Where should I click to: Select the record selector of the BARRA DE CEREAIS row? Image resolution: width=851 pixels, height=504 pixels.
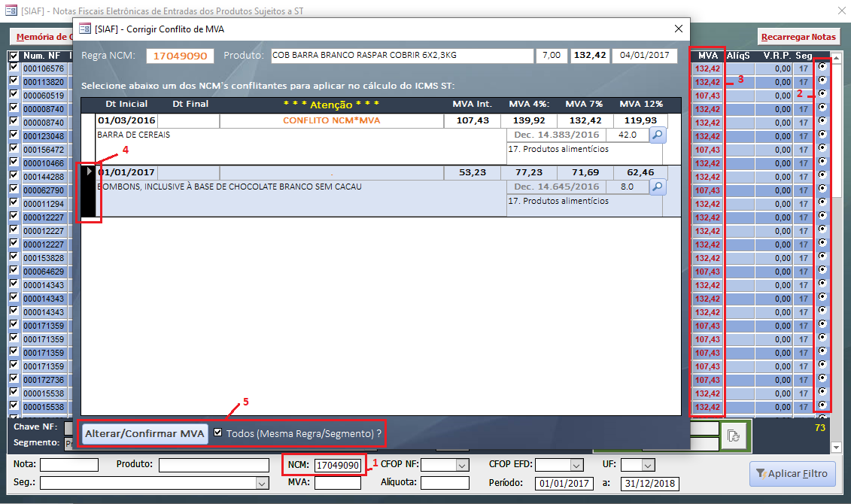(88, 139)
